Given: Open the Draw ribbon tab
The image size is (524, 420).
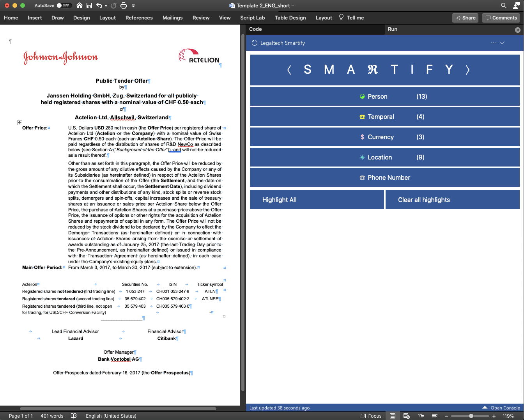Looking at the screenshot, I should 58,18.
